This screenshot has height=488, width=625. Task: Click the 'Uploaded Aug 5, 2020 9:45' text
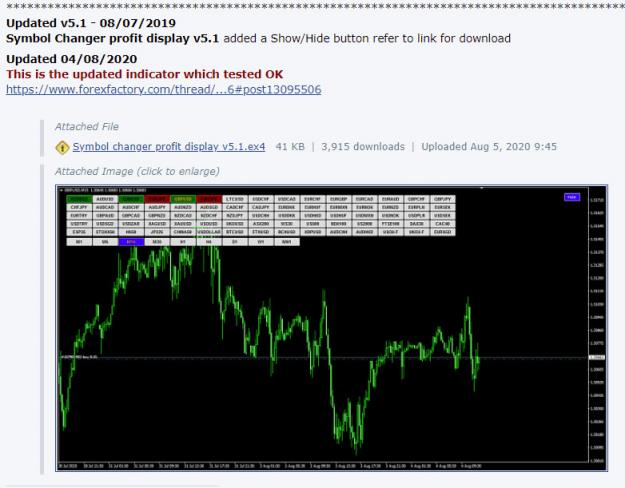pos(489,147)
